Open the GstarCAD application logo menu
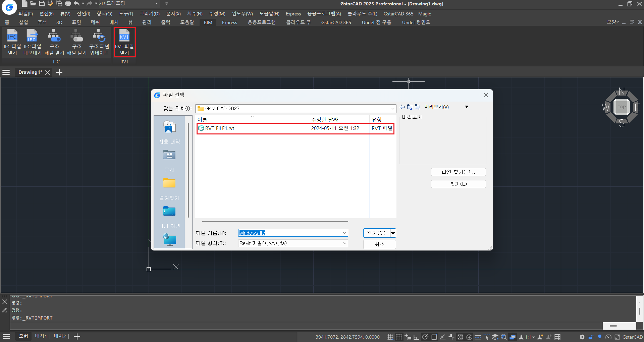Screen dimensions: 644x342 point(9,7)
